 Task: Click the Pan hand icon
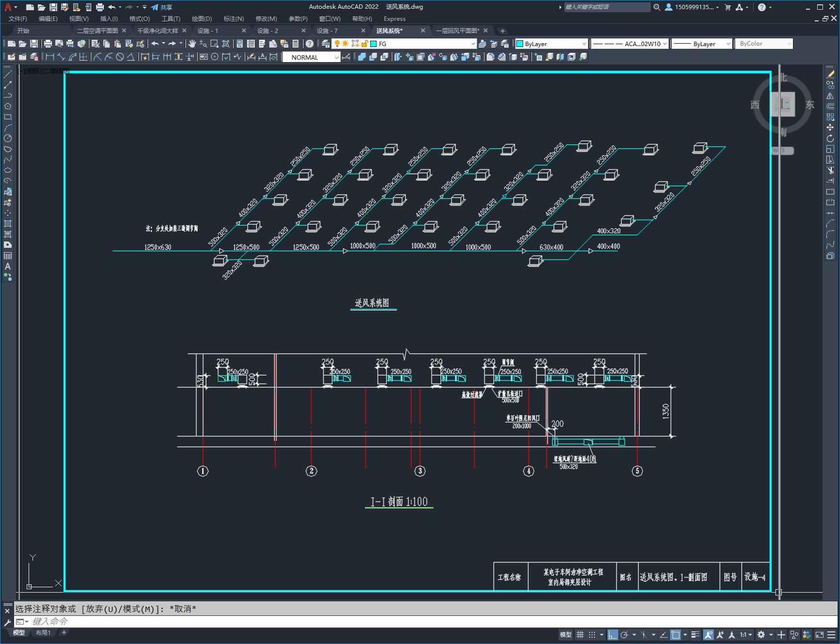tap(192, 44)
